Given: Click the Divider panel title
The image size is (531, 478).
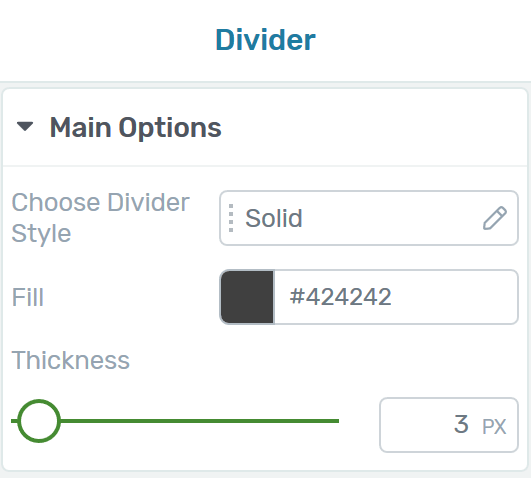Looking at the screenshot, I should 266,40.
